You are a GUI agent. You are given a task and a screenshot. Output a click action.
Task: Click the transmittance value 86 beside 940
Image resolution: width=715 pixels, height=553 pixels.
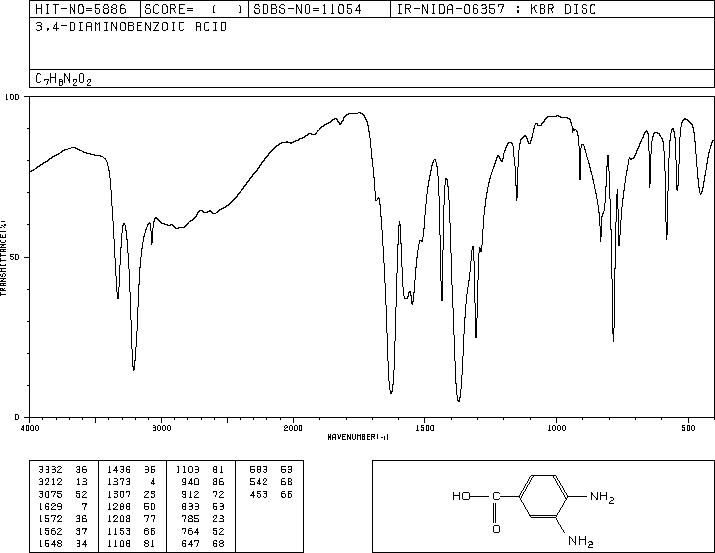click(x=218, y=482)
